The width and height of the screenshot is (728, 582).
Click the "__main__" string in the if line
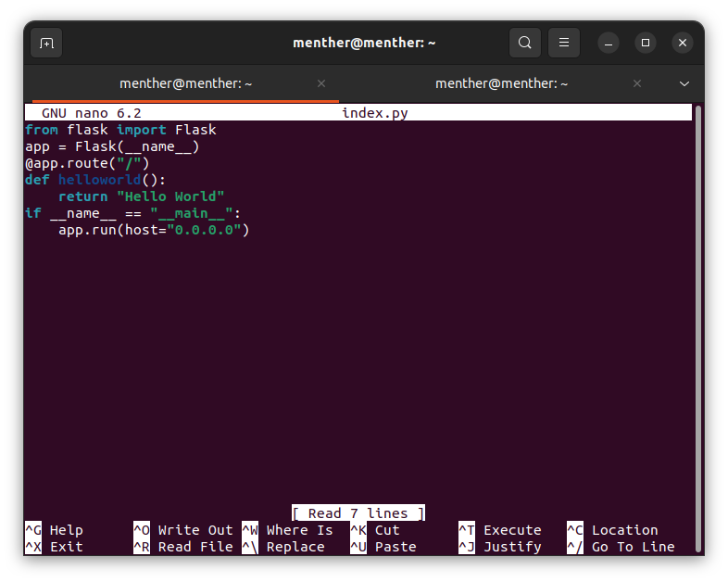point(192,213)
